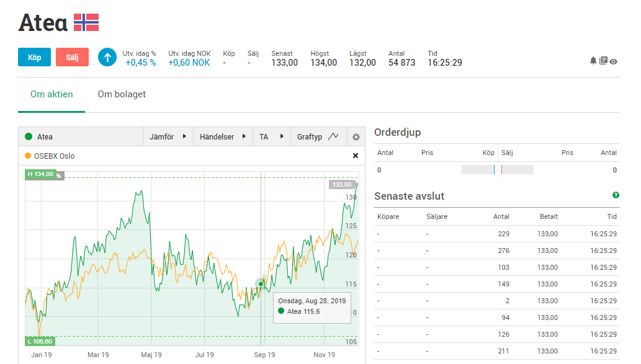Expand the TA menu
641x364 pixels.
click(x=271, y=137)
